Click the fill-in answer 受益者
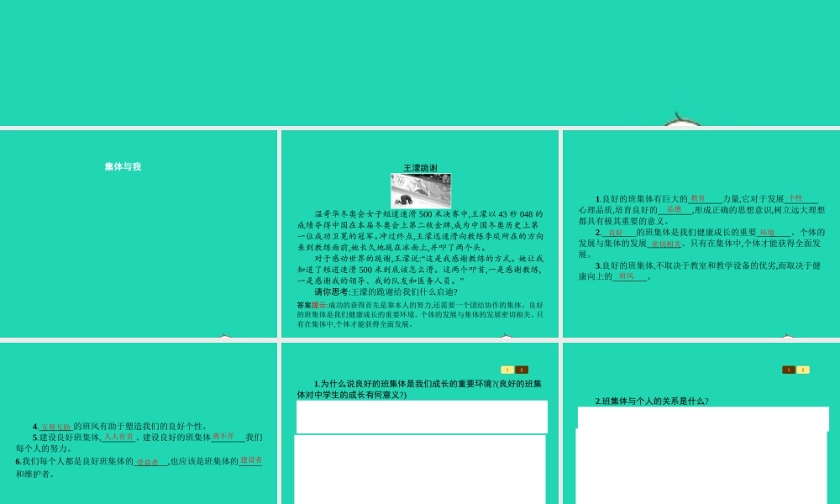840x504 pixels. click(147, 462)
